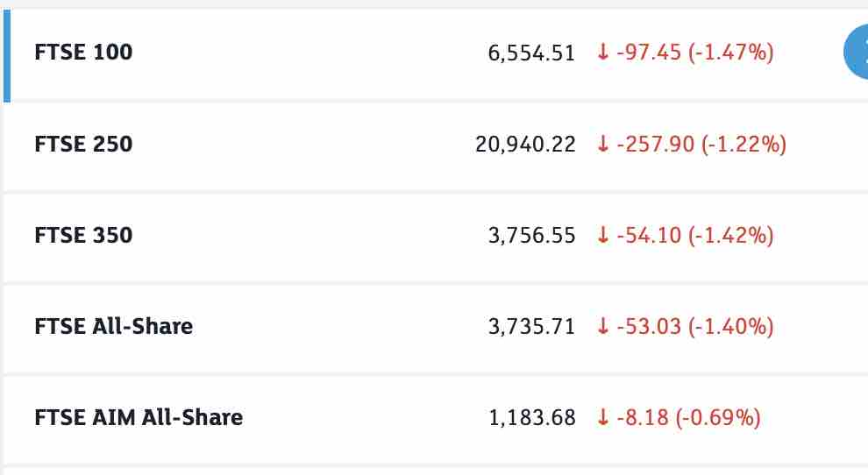Viewport: 868px width, 475px height.
Task: Click the red down arrow for FTSE 250
Action: (x=602, y=145)
